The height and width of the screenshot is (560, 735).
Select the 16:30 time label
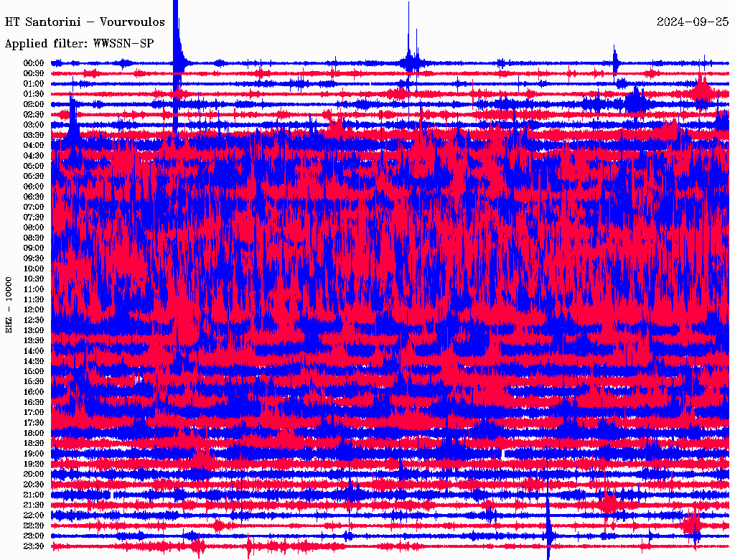pyautogui.click(x=34, y=403)
